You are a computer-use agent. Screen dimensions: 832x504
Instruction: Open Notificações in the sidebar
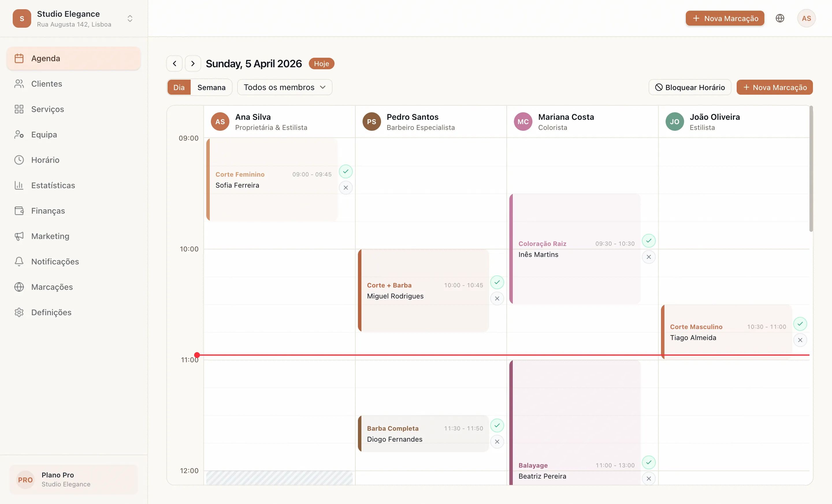click(x=74, y=262)
